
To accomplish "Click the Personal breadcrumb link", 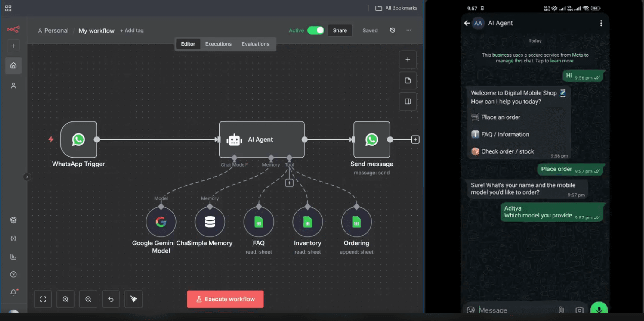I will point(53,31).
